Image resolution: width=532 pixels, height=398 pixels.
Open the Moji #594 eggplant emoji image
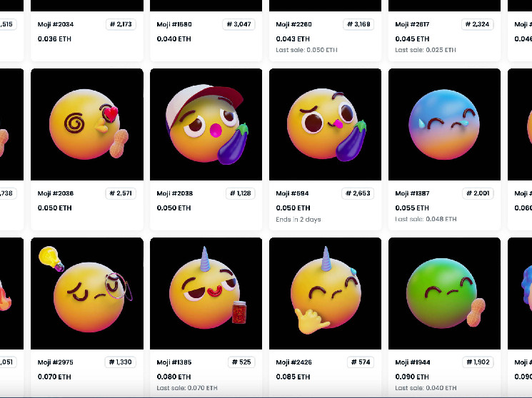click(325, 124)
